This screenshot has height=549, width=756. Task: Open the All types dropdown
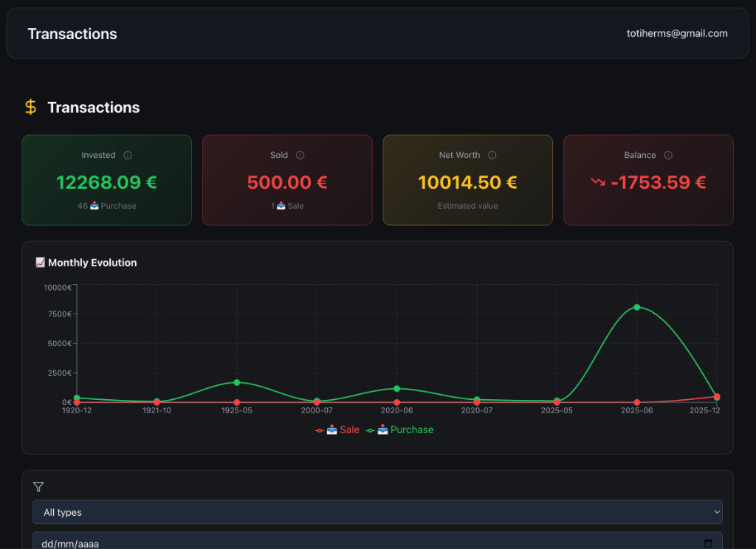click(x=378, y=511)
